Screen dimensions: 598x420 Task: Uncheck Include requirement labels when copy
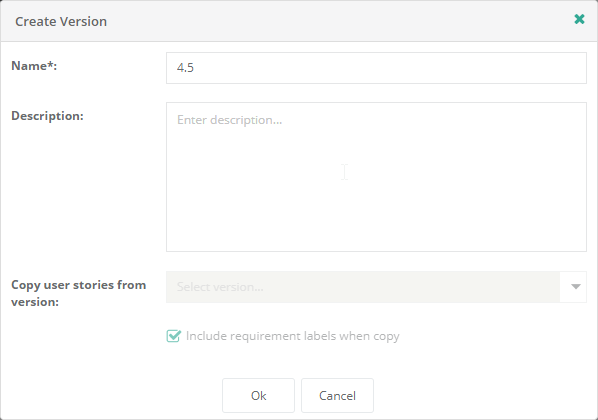174,336
